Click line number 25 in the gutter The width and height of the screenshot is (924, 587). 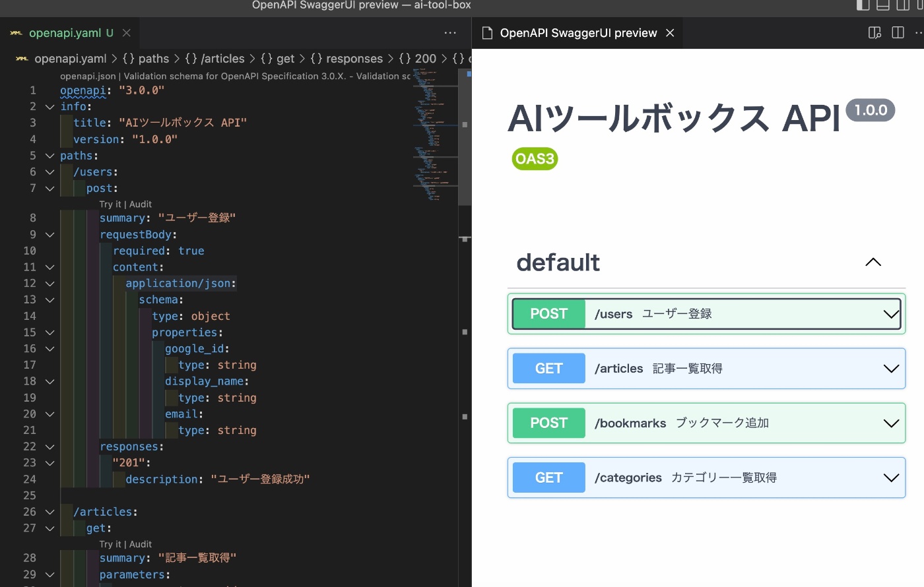tap(30, 495)
